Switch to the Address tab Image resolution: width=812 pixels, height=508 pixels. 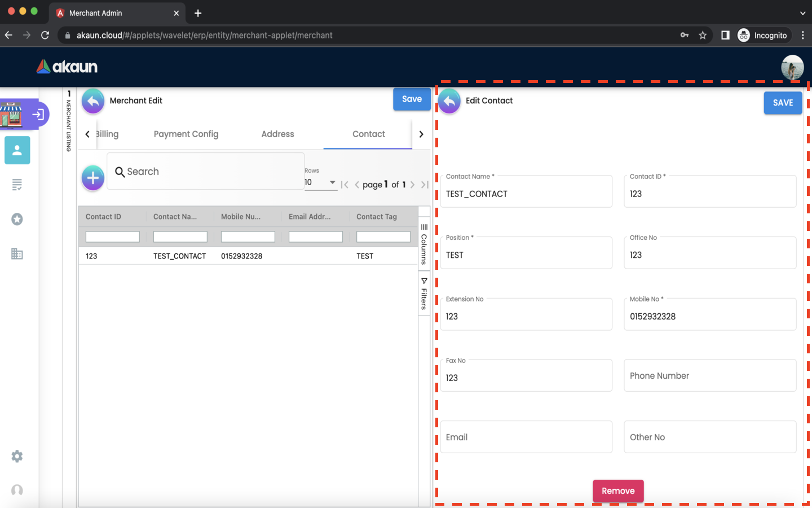[x=277, y=134]
